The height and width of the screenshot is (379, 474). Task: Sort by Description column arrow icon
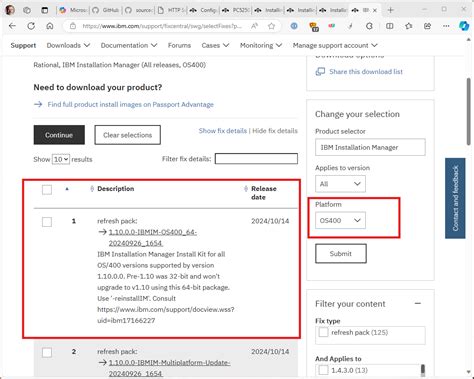92,189
